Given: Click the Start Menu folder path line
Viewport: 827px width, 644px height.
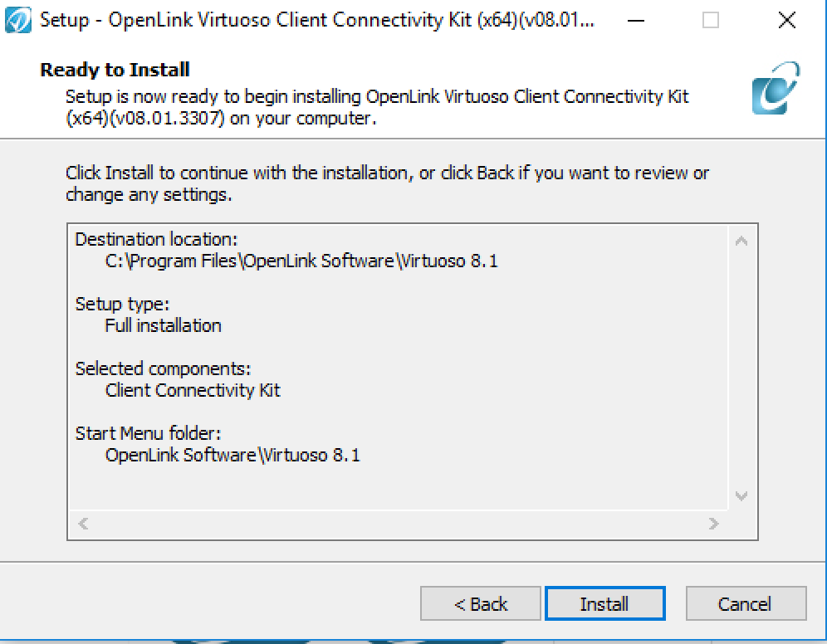Looking at the screenshot, I should click(232, 455).
